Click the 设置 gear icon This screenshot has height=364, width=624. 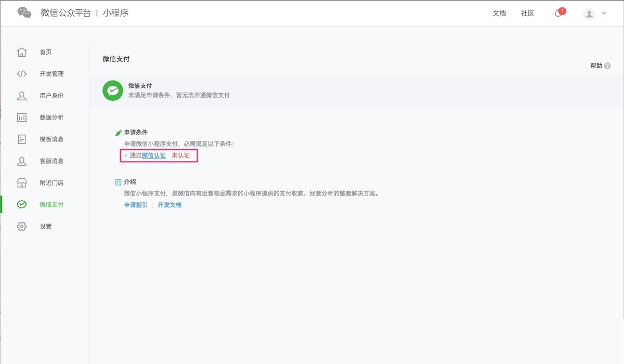(x=22, y=227)
